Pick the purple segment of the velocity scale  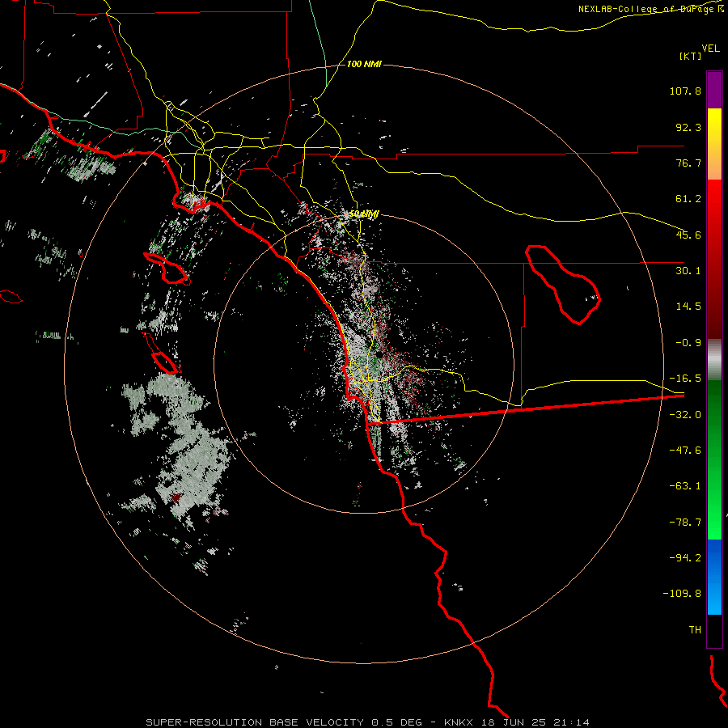(714, 90)
